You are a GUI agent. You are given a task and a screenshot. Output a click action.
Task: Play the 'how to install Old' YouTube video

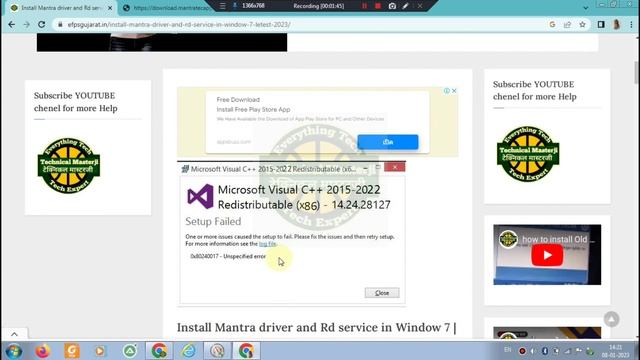pos(547,255)
